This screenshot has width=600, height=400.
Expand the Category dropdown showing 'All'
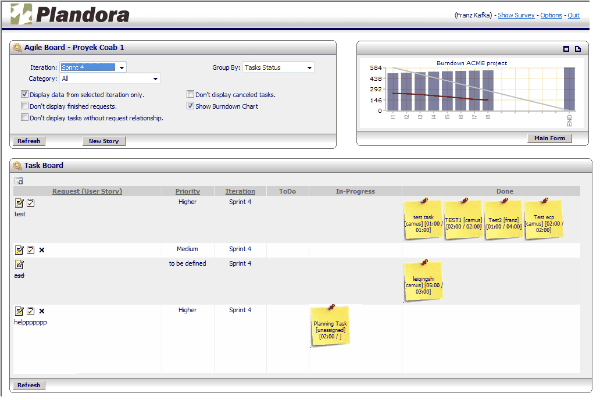(x=109, y=78)
